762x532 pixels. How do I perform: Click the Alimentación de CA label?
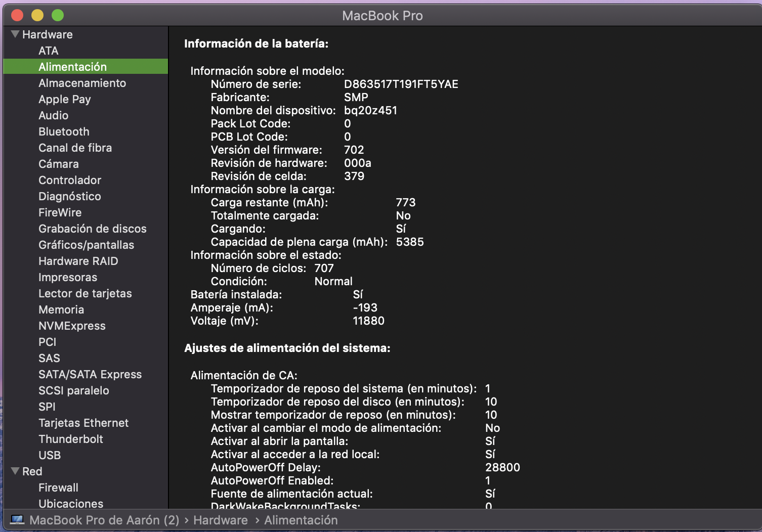(244, 375)
